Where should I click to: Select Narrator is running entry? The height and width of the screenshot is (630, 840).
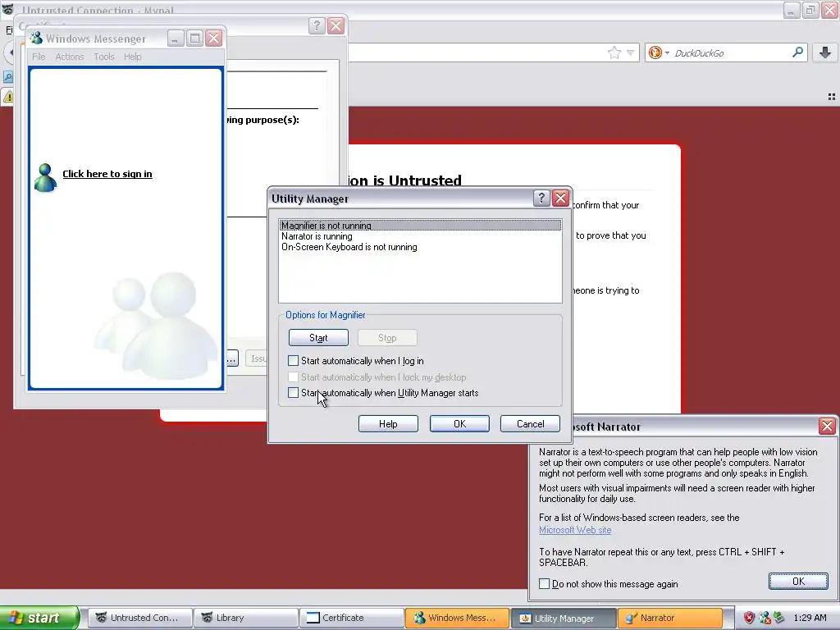[420, 236]
